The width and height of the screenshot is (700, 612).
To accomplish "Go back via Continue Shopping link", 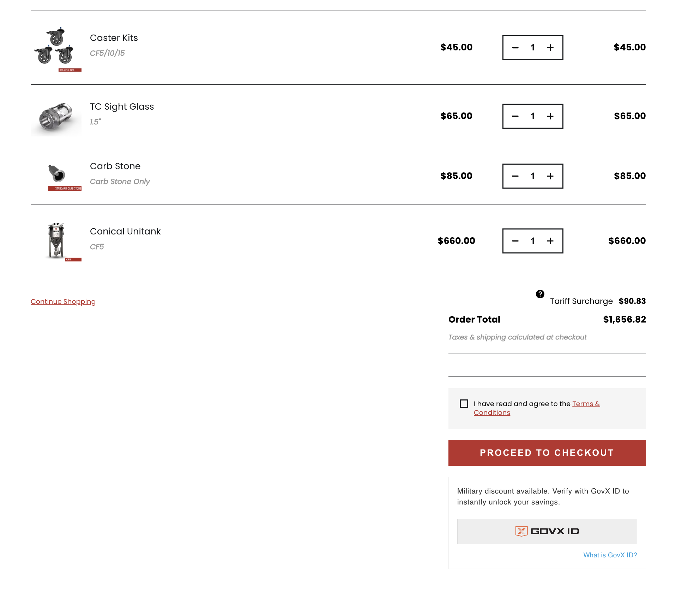I will click(63, 301).
